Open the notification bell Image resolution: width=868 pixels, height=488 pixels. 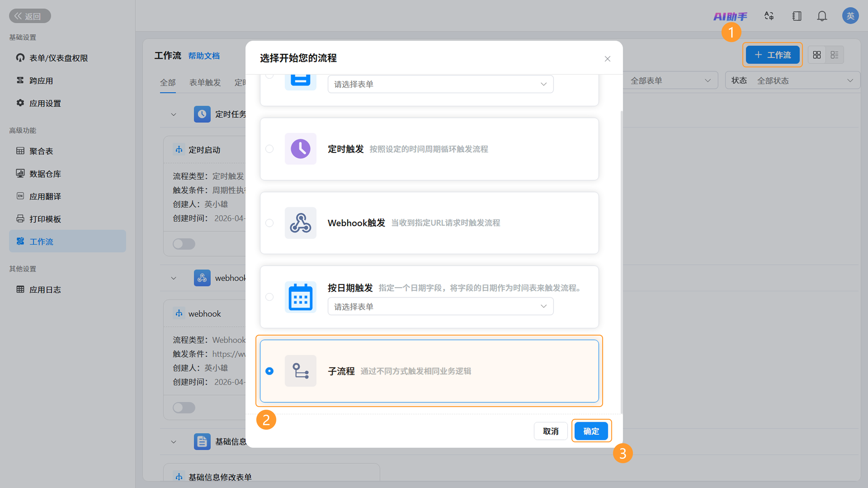pos(822,16)
